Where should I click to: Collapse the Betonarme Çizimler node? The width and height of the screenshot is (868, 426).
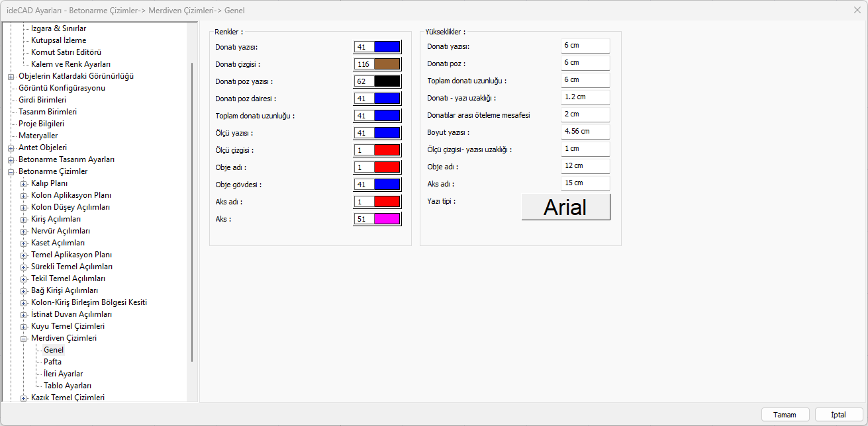[11, 171]
